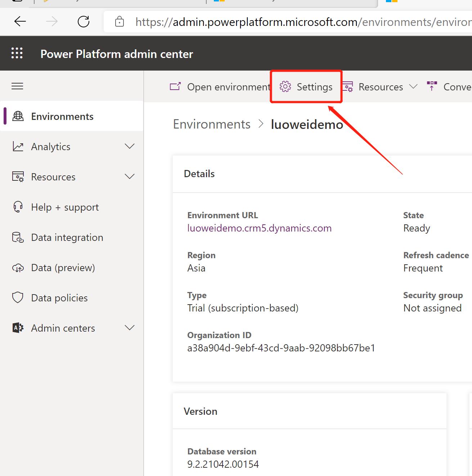Click the Environments globe icon
Screen dimensions: 472x476
click(18, 116)
